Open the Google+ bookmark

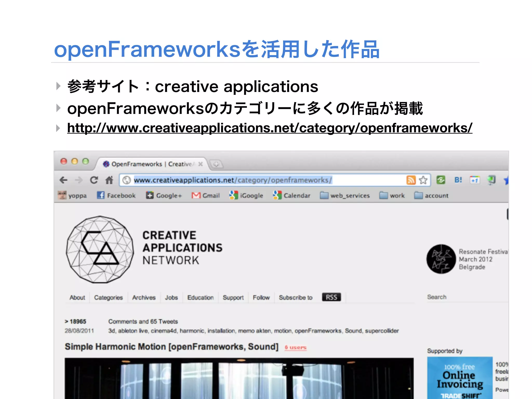[164, 195]
